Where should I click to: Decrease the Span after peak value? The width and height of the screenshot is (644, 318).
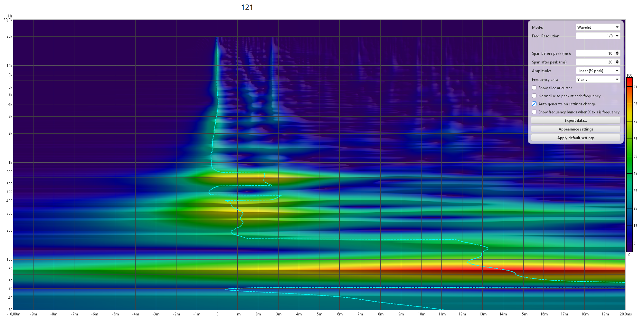pos(617,64)
